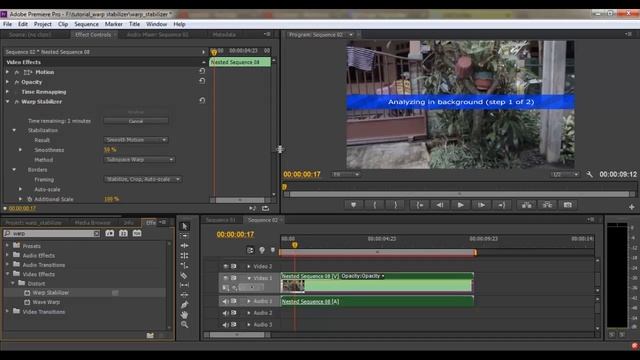Select the Warp Stabilizer effect item
This screenshot has height=360, width=640.
[51, 293]
